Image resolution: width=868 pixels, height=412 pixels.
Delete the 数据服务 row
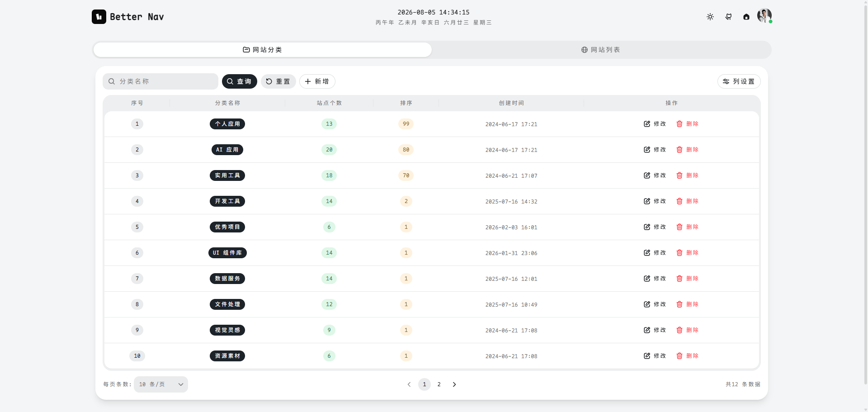pyautogui.click(x=688, y=279)
